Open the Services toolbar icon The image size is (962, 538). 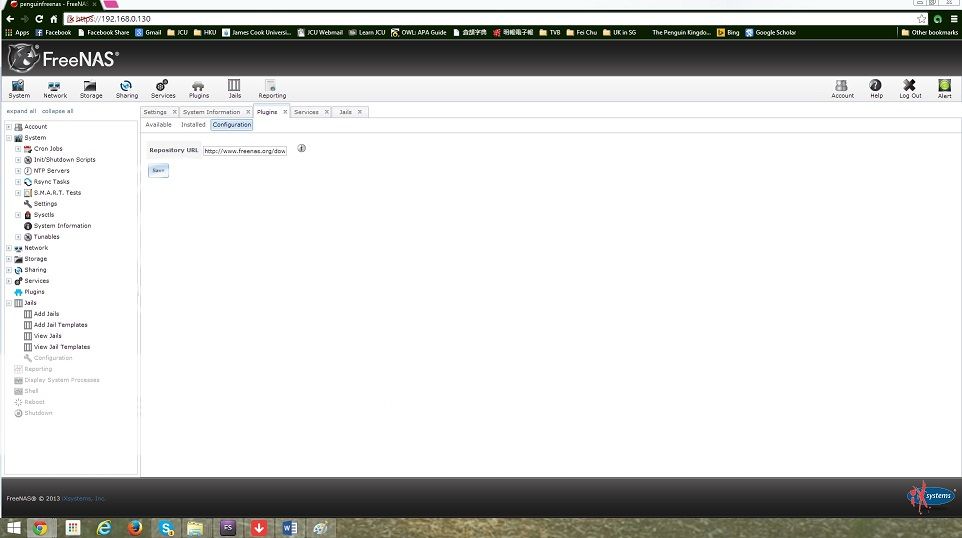coord(163,89)
